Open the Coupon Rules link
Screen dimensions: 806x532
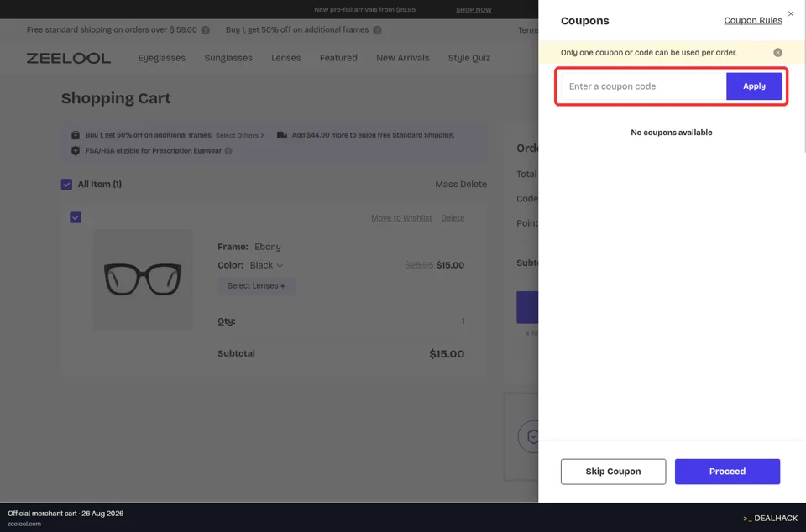pos(753,20)
